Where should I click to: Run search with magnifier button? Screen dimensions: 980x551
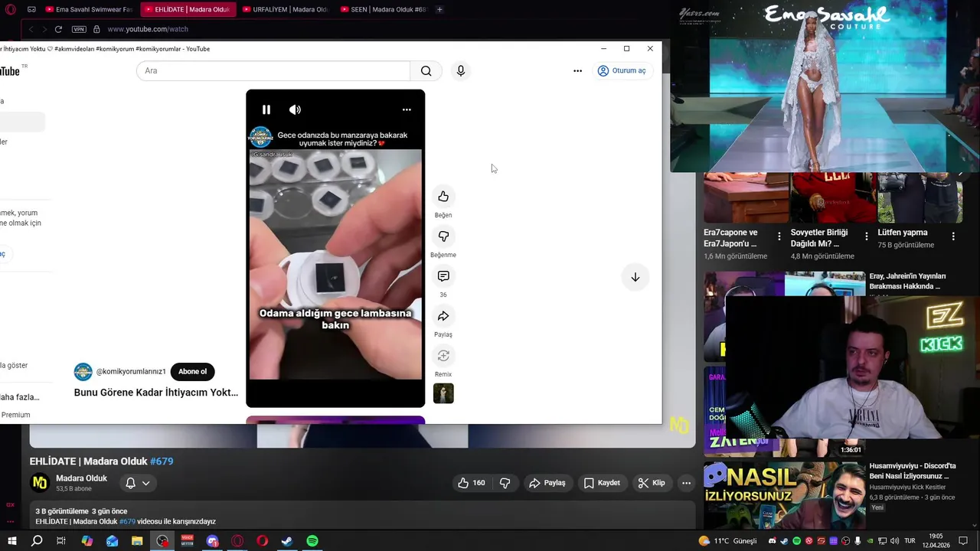(426, 70)
